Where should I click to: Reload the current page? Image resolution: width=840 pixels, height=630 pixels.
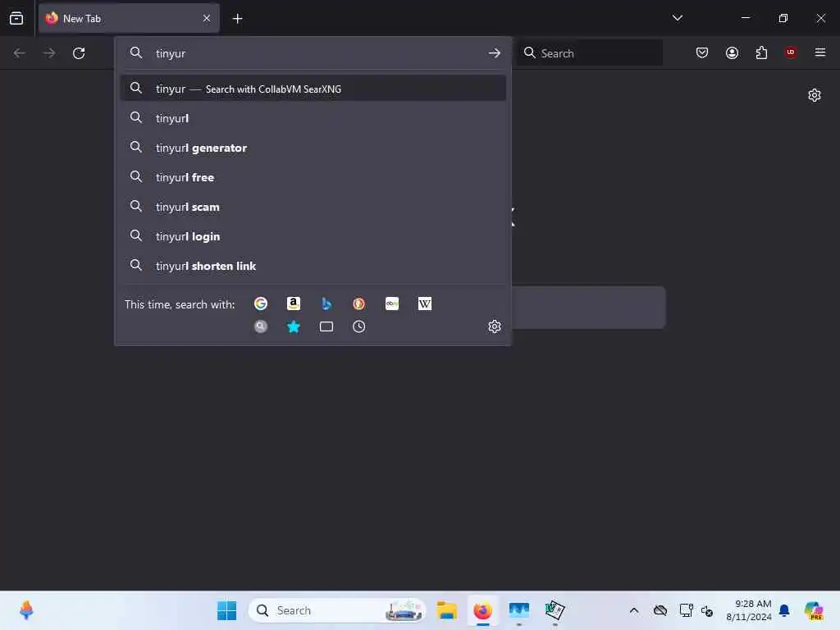(79, 53)
